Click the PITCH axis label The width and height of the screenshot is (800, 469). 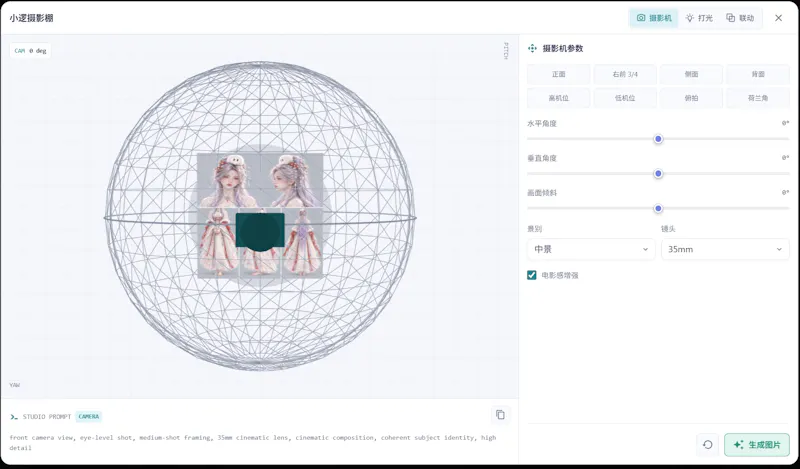[x=506, y=51]
